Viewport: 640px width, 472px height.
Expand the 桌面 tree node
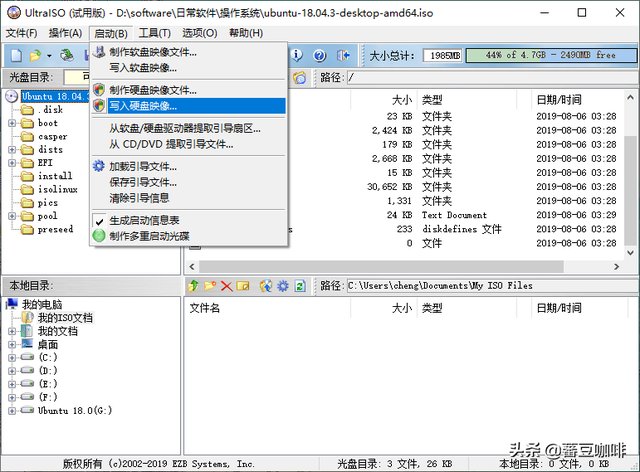12,345
